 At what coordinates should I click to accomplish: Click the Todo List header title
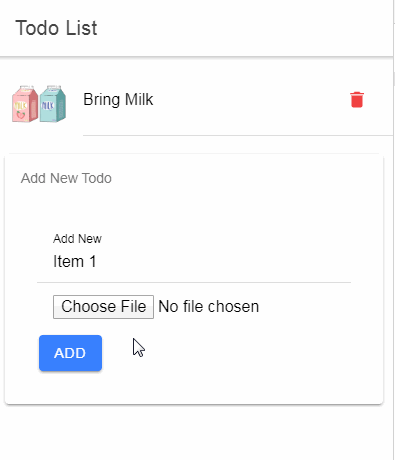pos(56,28)
